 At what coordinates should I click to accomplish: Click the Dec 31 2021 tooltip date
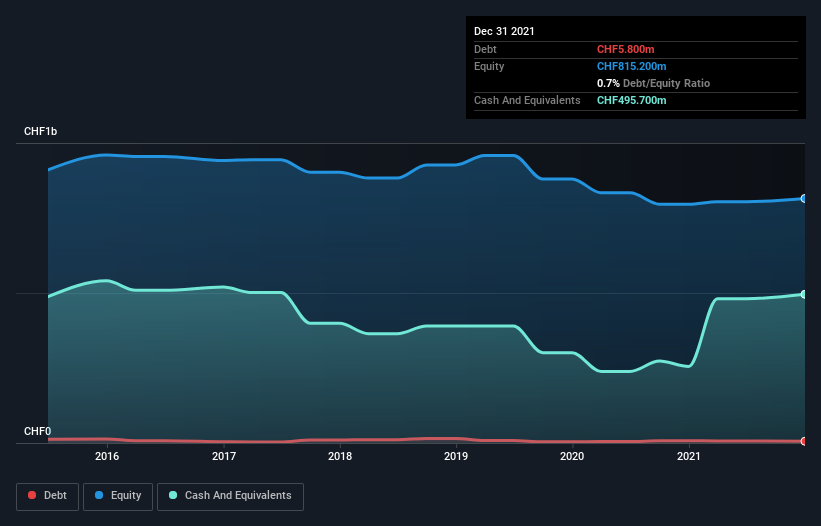(x=504, y=31)
